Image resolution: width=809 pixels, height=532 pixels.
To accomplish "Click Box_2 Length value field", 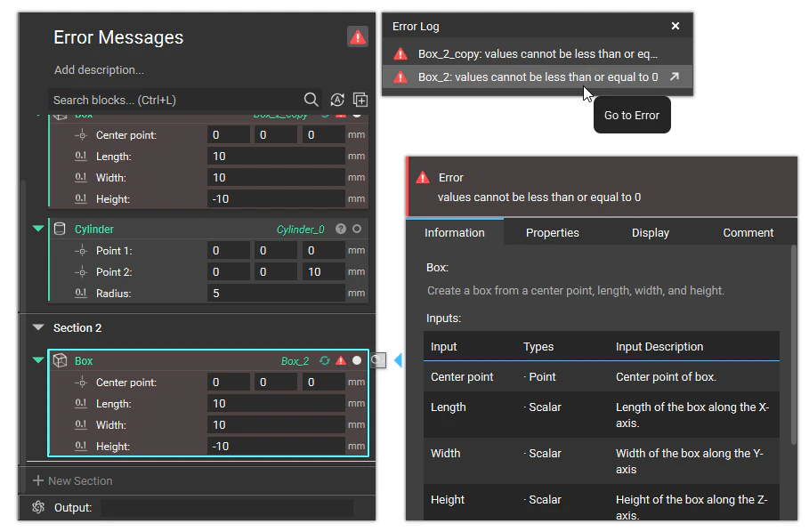I will click(276, 403).
